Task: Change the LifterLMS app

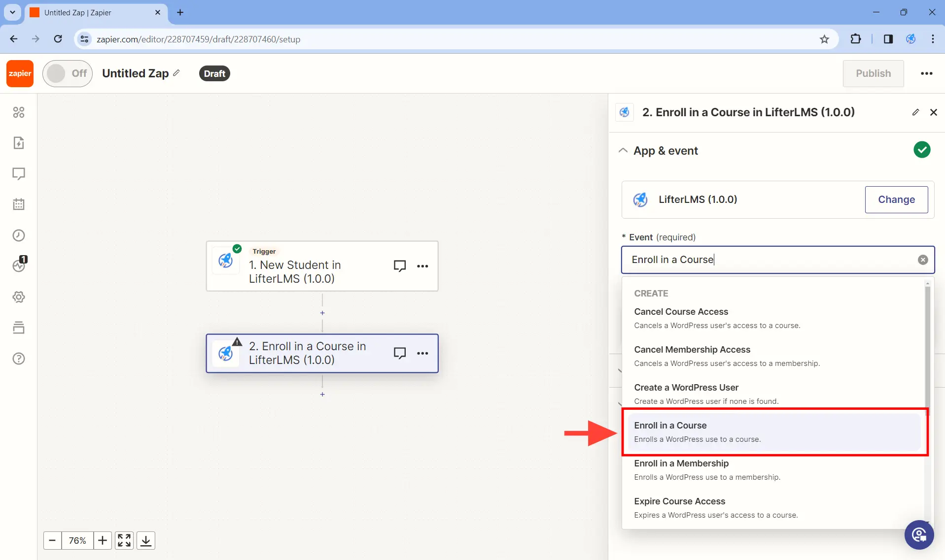Action: pos(896,199)
